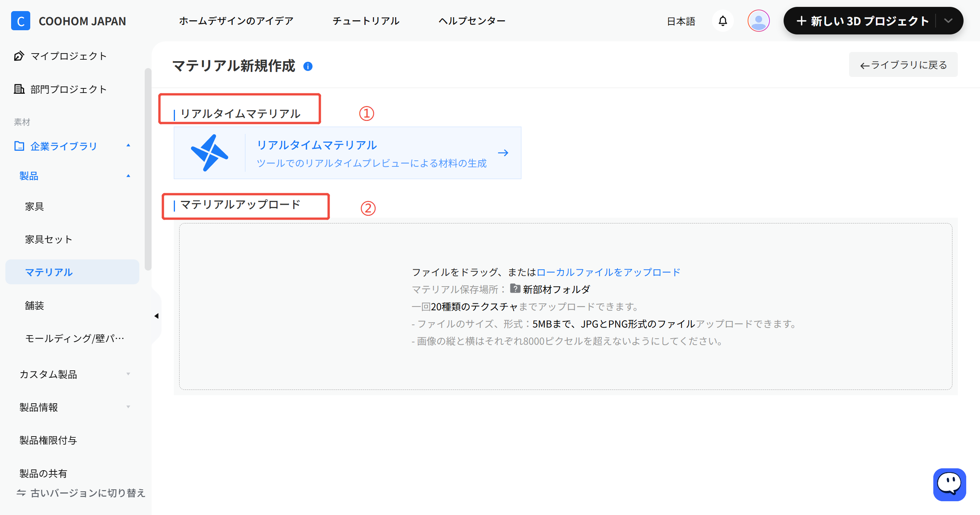Click 新部材フォルダ save location name
The width and height of the screenshot is (980, 515).
point(557,289)
